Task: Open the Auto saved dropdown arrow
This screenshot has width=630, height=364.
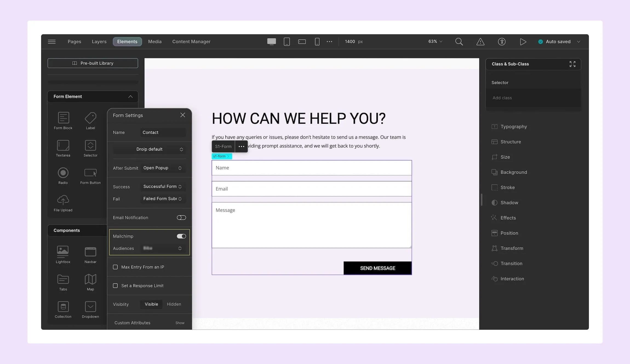Action: [x=579, y=42]
